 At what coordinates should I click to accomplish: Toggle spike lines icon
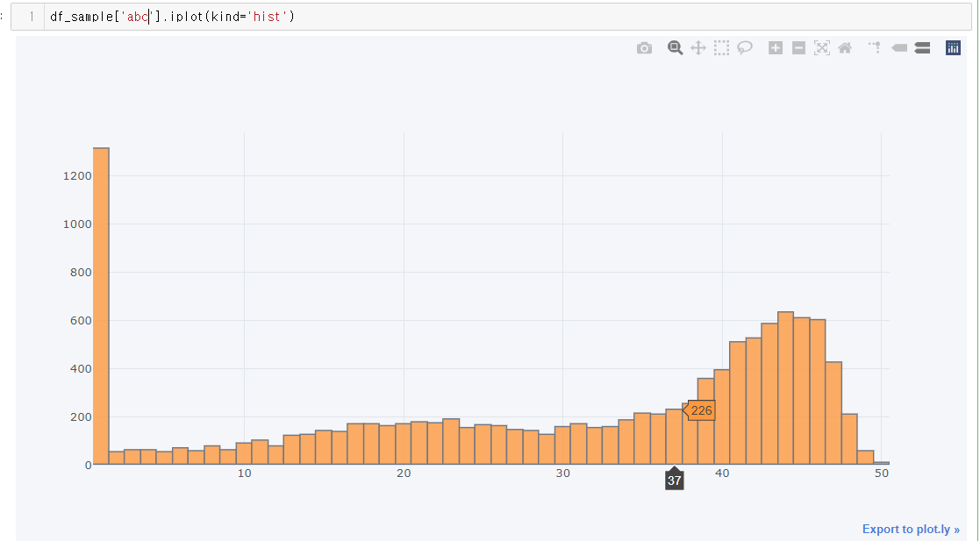(875, 48)
